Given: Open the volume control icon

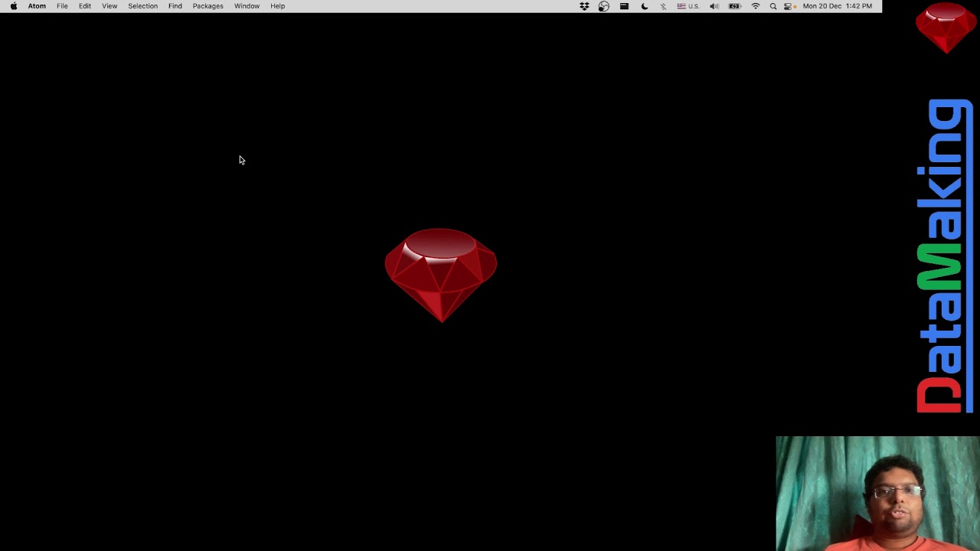Looking at the screenshot, I should click(x=714, y=6).
